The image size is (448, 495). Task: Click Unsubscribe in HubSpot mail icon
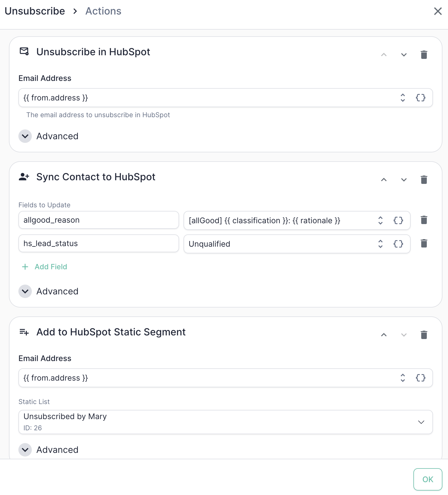pyautogui.click(x=24, y=52)
